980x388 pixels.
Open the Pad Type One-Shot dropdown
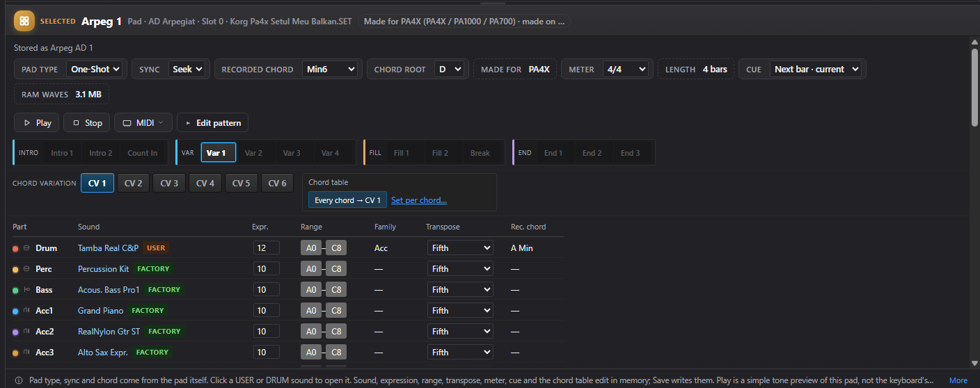click(x=95, y=70)
